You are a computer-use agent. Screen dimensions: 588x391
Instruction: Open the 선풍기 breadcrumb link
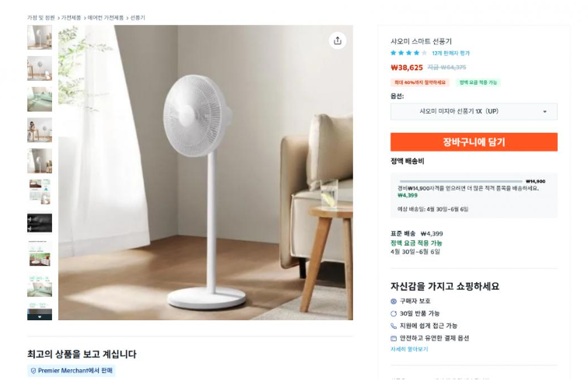pyautogui.click(x=138, y=18)
